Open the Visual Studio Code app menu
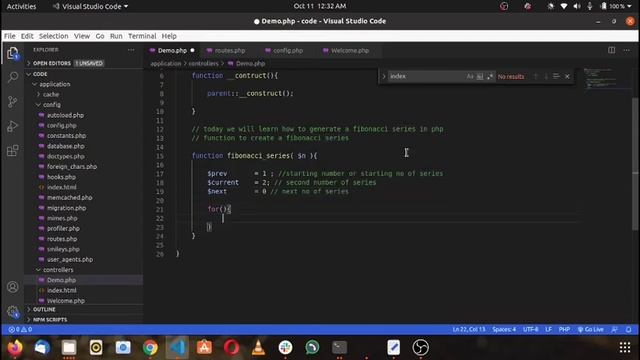Screen dimensions: 640x360 click(91, 6)
